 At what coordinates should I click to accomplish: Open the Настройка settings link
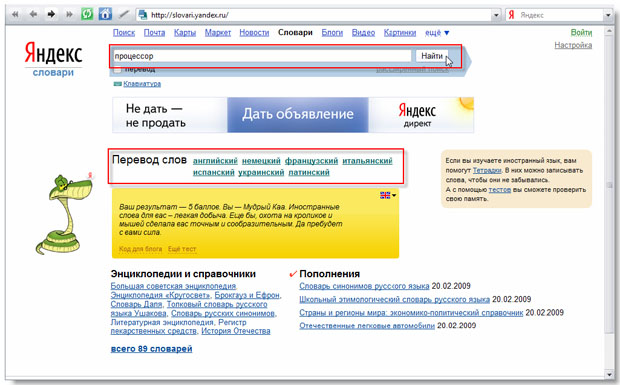click(x=573, y=45)
